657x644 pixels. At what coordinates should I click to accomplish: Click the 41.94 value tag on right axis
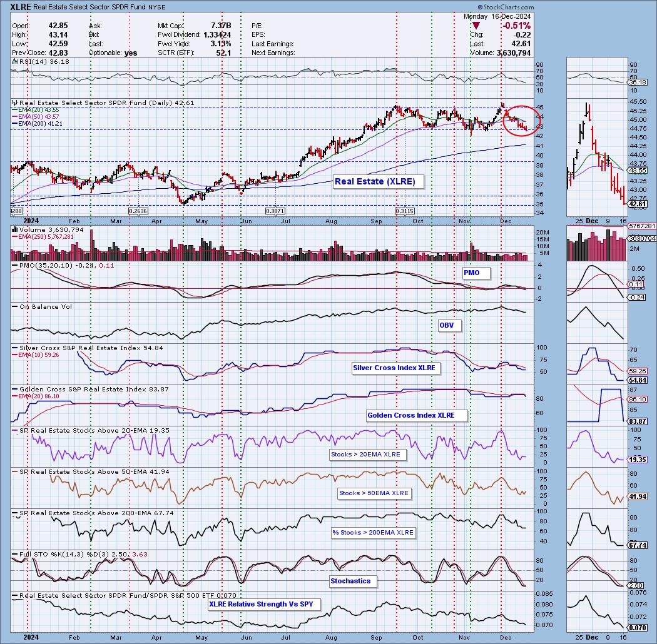(638, 496)
